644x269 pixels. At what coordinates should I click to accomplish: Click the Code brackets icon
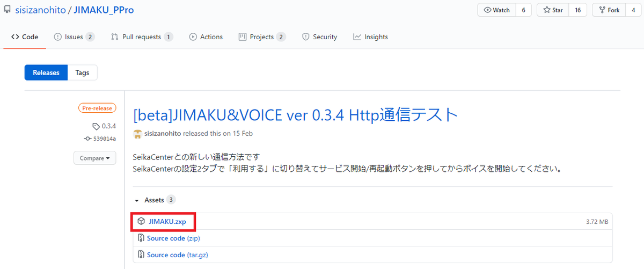[x=15, y=37]
